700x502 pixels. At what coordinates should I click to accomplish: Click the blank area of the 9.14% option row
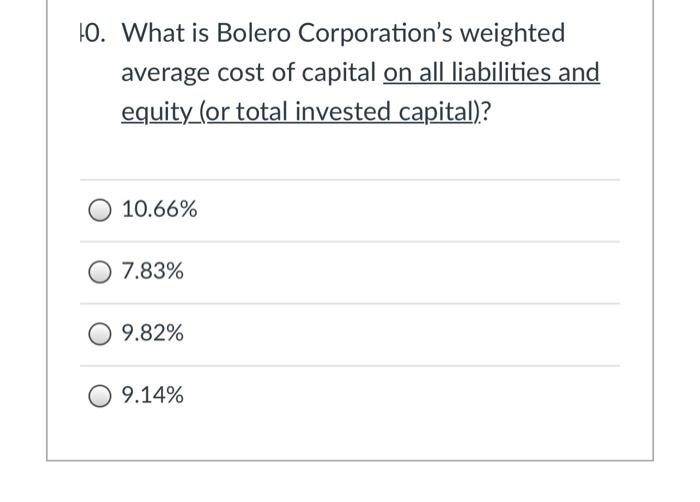[402, 396]
